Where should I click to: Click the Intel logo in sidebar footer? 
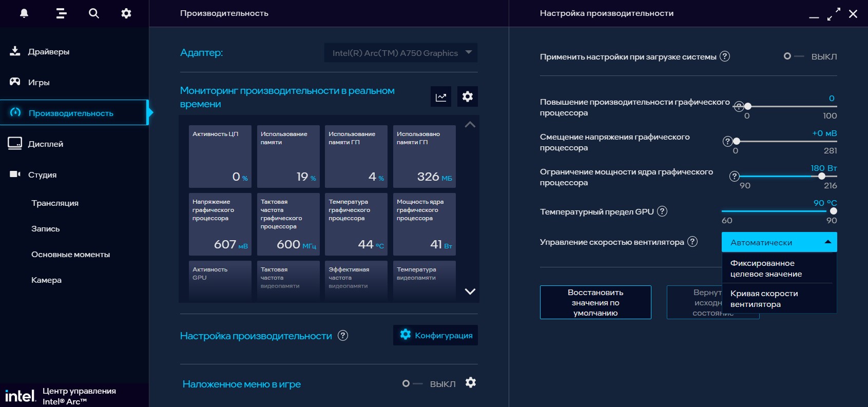(x=20, y=396)
